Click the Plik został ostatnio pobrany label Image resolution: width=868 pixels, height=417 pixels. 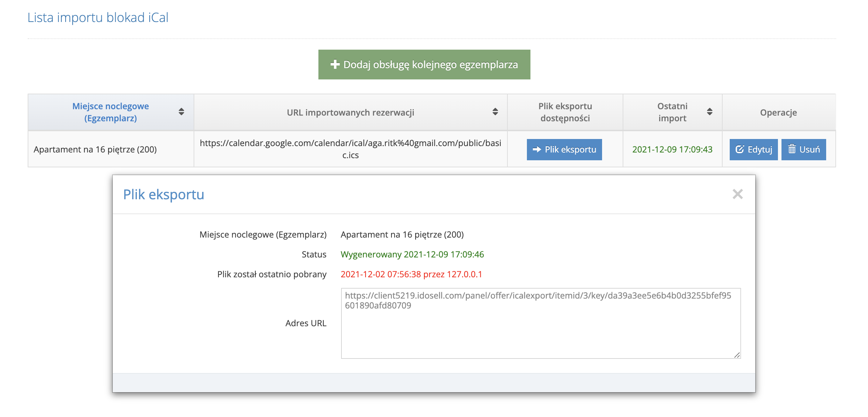(272, 274)
